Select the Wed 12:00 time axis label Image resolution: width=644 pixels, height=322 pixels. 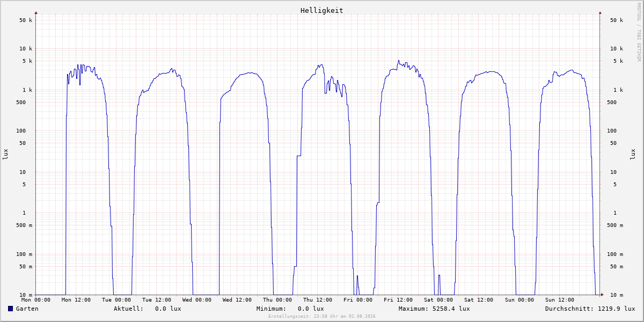(237, 300)
